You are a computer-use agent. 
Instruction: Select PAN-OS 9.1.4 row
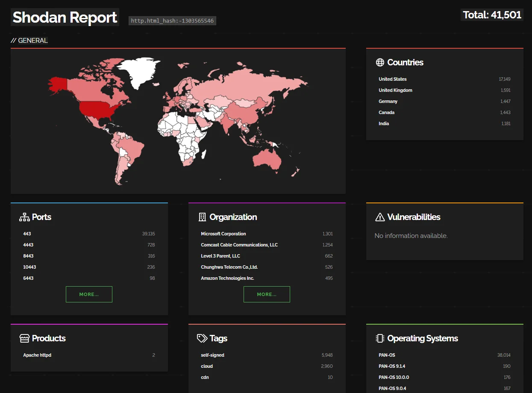[x=444, y=366]
